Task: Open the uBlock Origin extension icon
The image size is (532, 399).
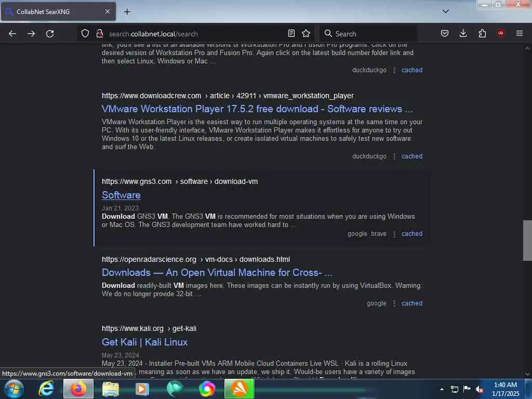Action: click(x=500, y=33)
